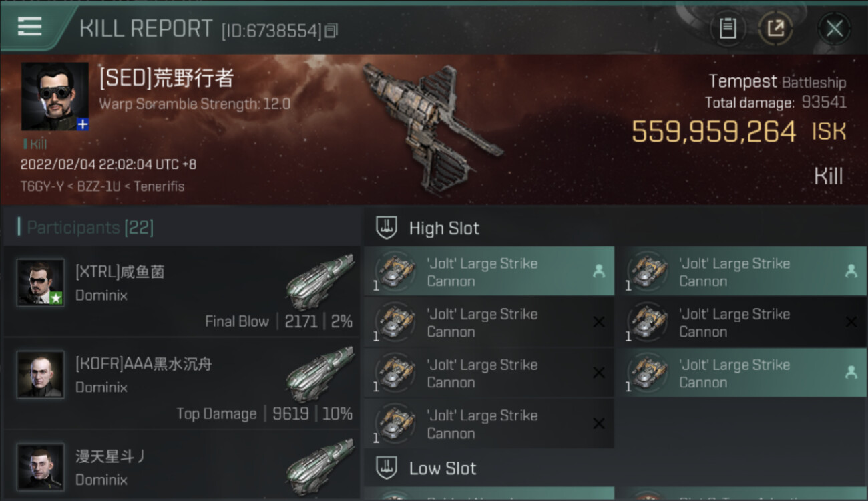Open portrait of [XTRL] participant
This screenshot has height=501, width=868.
[41, 283]
